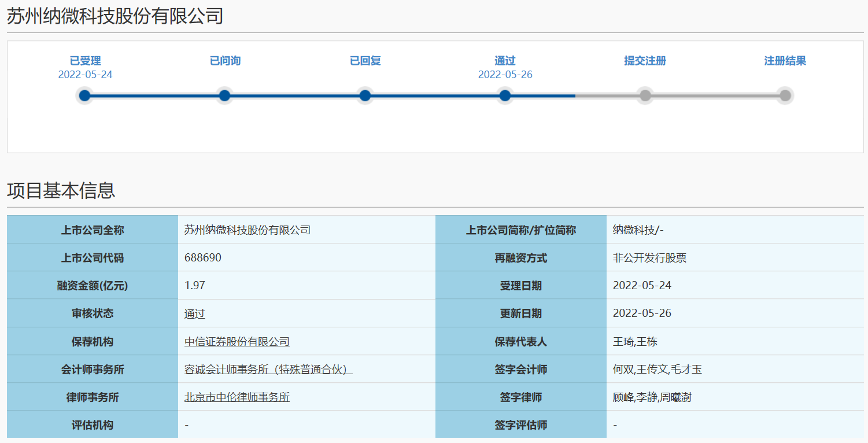
Task: Click the 通过 stage marker dot
Action: tap(505, 96)
